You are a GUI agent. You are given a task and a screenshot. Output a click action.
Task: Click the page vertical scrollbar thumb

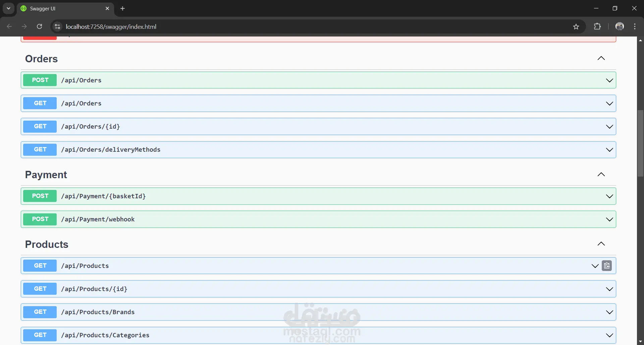[x=640, y=143]
